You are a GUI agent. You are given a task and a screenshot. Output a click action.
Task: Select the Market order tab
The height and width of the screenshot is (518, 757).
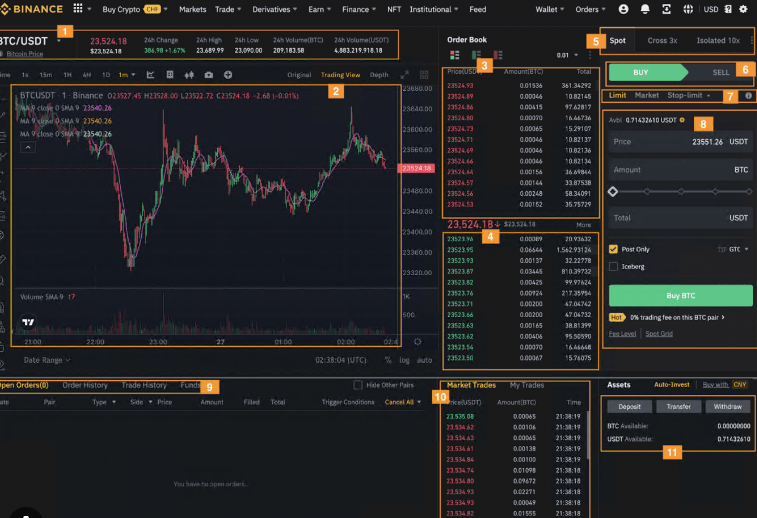coord(646,95)
